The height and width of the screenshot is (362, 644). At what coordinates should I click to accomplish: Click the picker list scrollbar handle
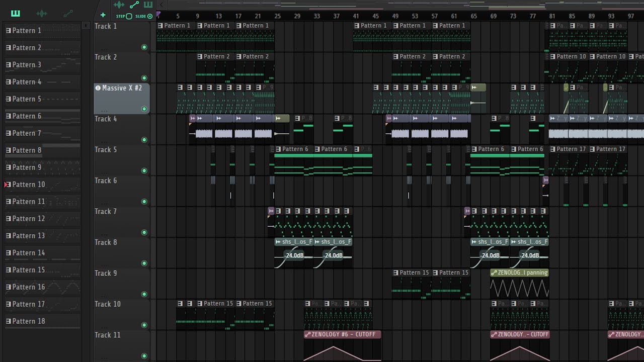click(x=86, y=25)
